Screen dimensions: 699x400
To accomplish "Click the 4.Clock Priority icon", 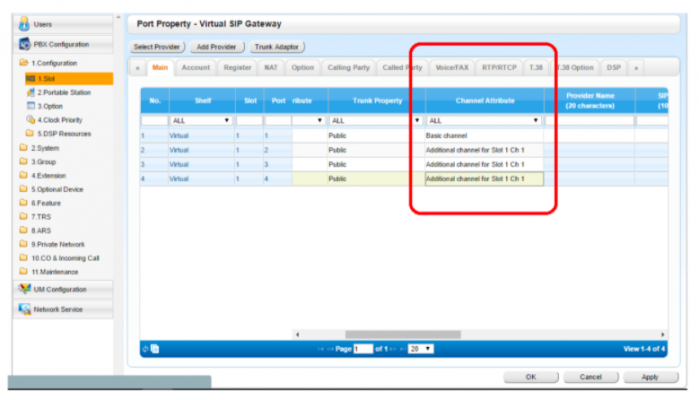I will click(x=30, y=119).
